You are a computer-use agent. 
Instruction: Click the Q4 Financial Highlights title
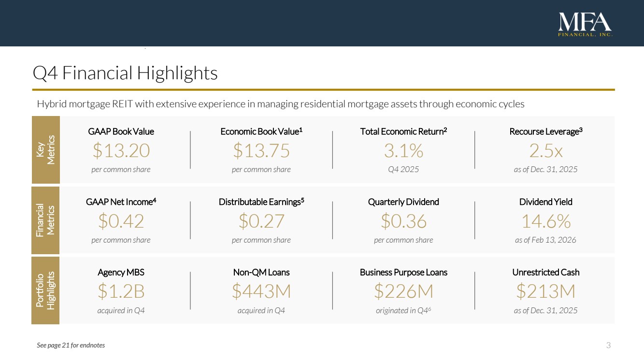(x=125, y=73)
